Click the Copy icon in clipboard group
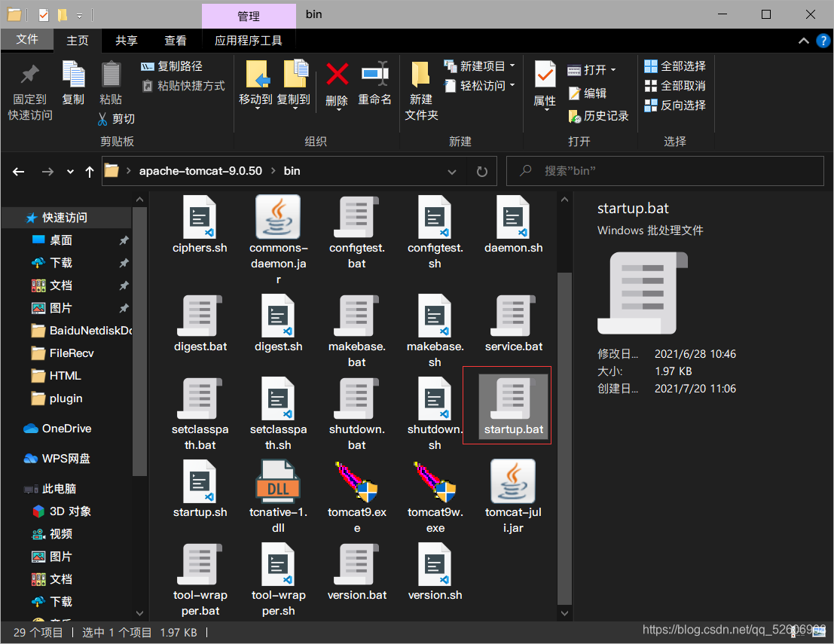 (73, 74)
